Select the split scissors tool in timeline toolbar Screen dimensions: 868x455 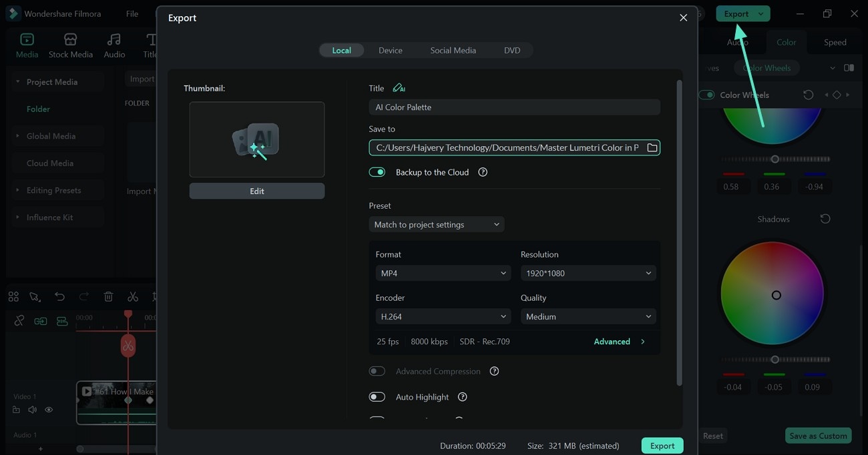pyautogui.click(x=133, y=297)
